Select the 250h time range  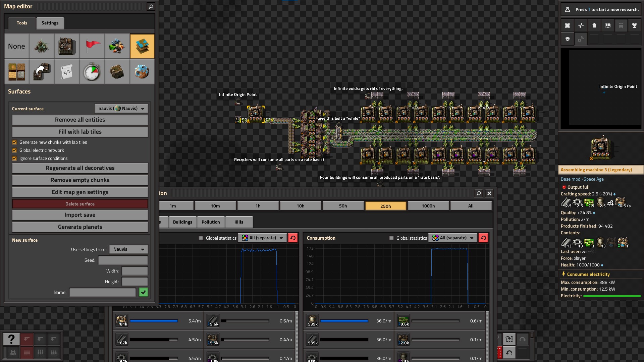(386, 206)
